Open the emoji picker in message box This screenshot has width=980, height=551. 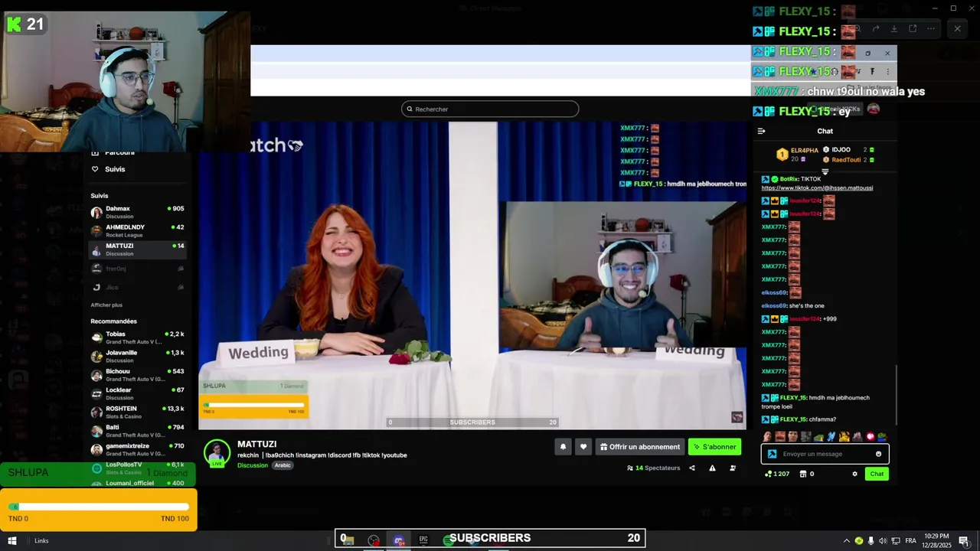pyautogui.click(x=878, y=454)
